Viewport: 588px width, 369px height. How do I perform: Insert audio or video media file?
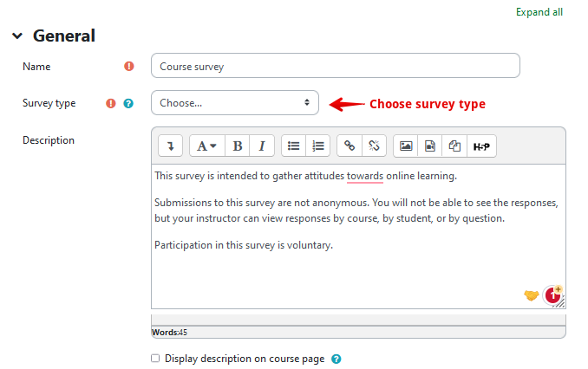(x=429, y=146)
